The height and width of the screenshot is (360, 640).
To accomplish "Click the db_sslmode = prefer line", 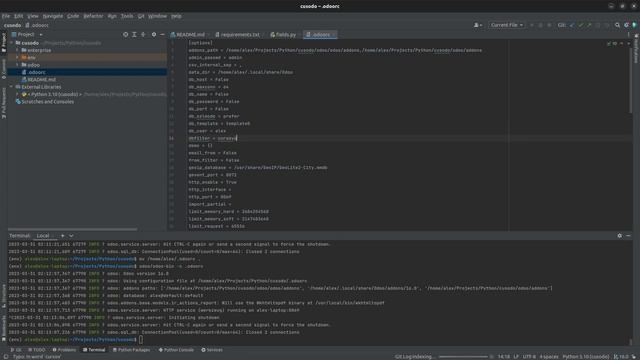I will tap(214, 116).
